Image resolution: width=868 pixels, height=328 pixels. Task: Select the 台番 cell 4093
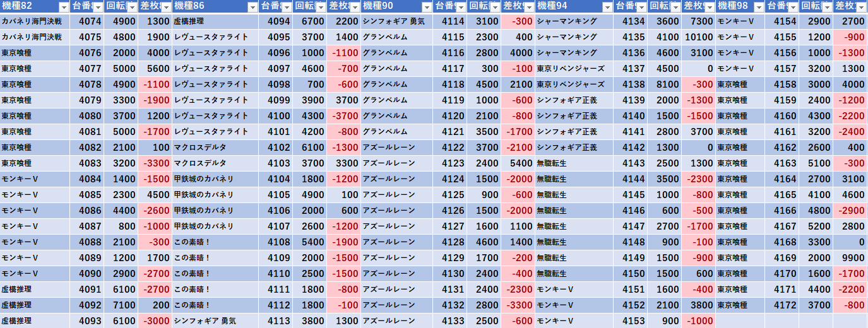[86, 320]
